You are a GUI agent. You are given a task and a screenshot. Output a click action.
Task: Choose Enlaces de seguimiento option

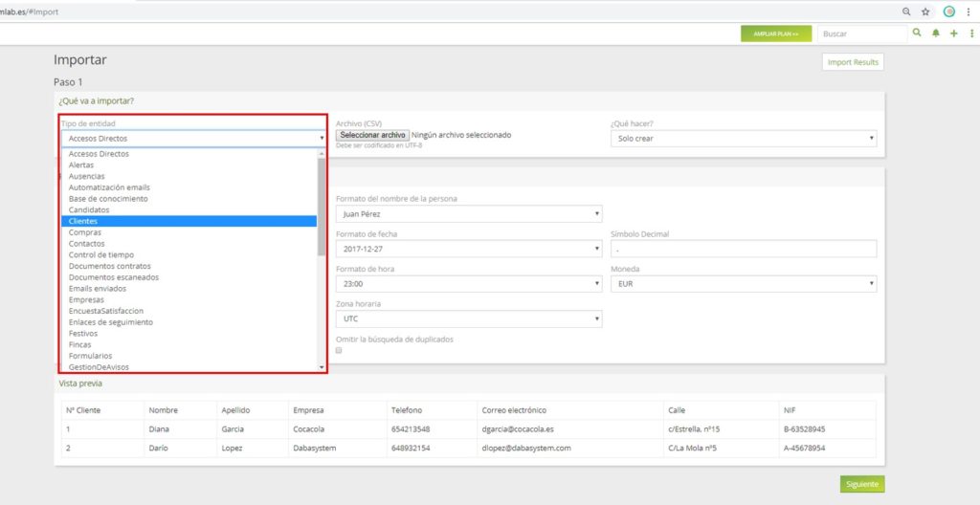pos(189,322)
